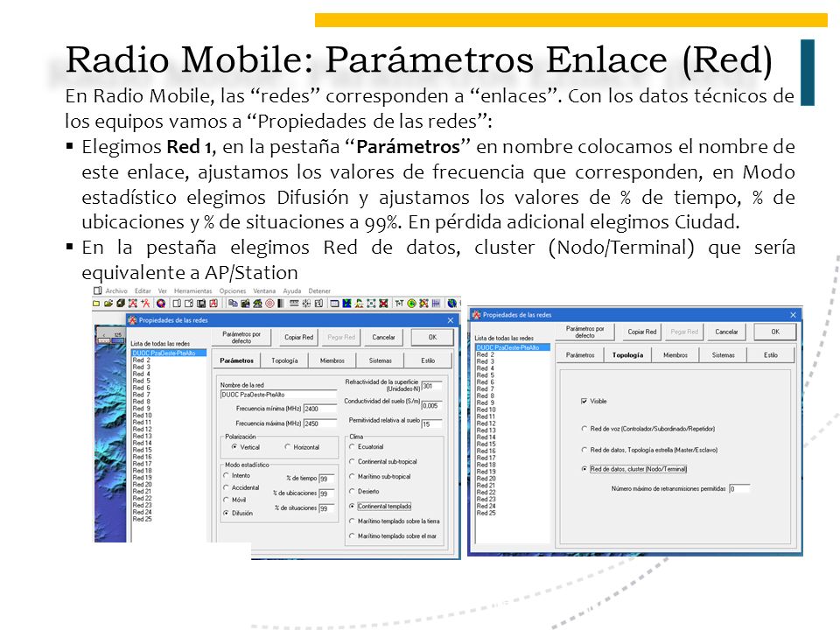The height and width of the screenshot is (630, 840).
Task: Click the Frecuencia máxima (MHz) field
Action: click(x=320, y=423)
